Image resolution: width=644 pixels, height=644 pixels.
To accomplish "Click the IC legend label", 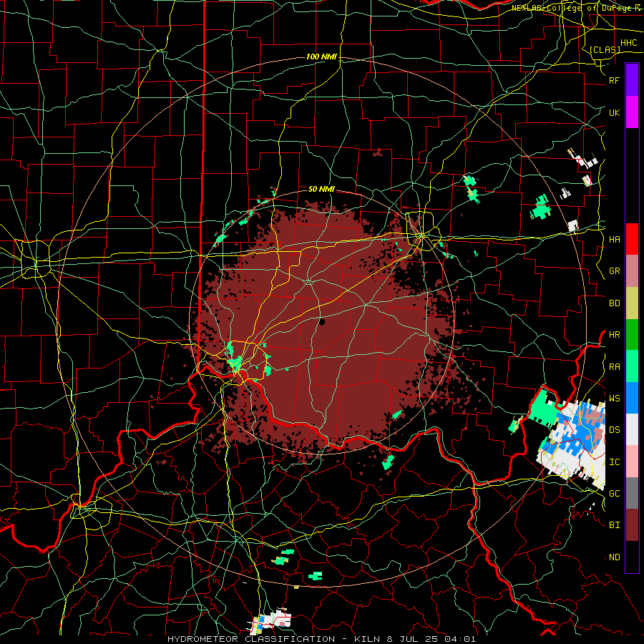I will 614,462.
